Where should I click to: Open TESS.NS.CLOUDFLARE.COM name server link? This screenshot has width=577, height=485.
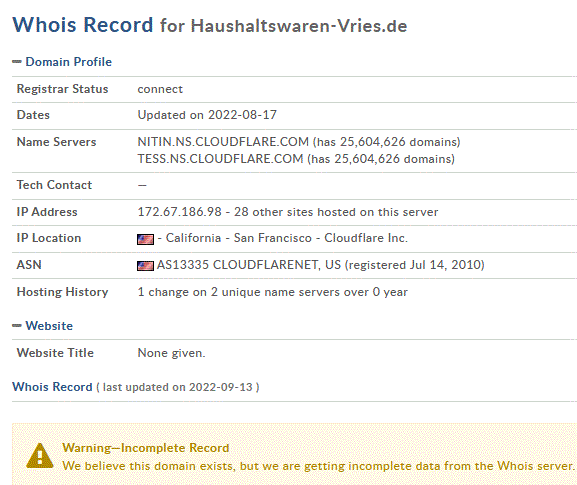click(x=220, y=159)
